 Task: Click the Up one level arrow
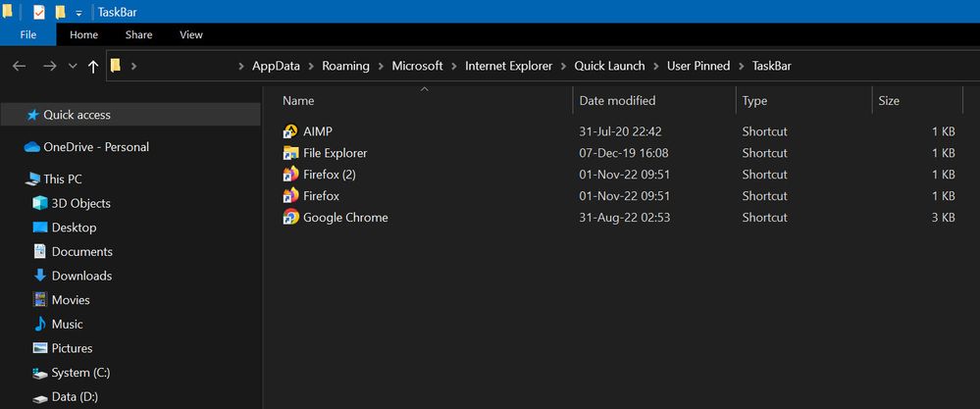point(93,67)
